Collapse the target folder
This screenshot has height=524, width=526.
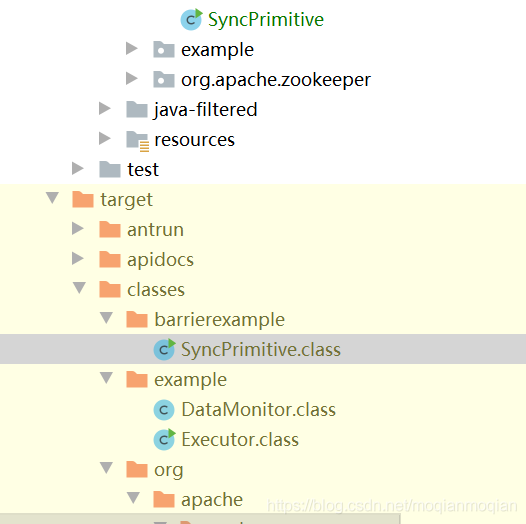(x=52, y=198)
